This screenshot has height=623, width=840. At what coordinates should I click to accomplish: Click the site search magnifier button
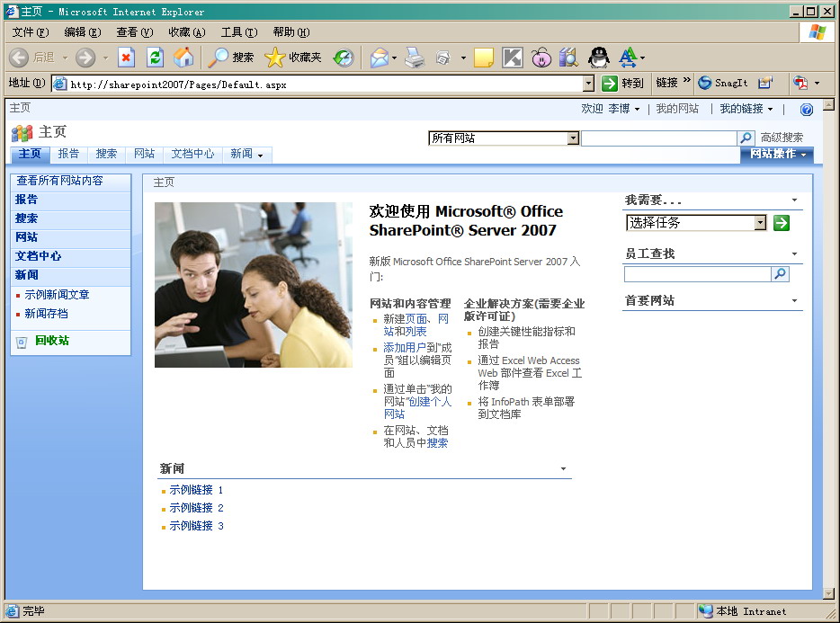(x=746, y=138)
